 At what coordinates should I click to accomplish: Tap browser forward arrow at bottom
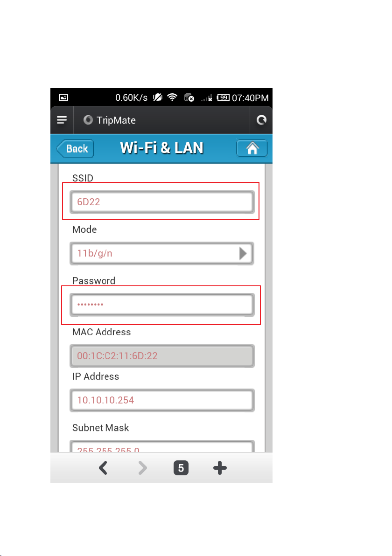pos(142,468)
